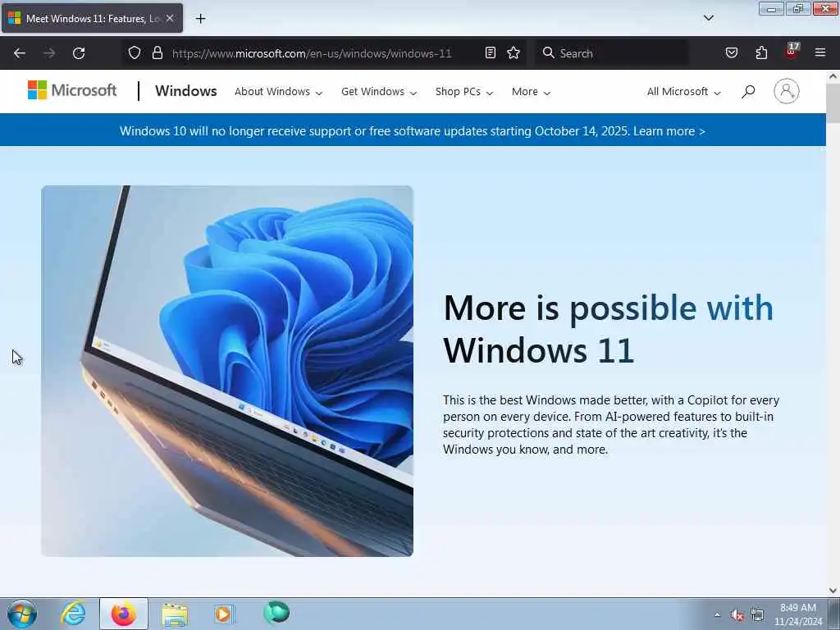This screenshot has height=630, width=840.
Task: Show hidden system tray icons
Action: tap(717, 615)
